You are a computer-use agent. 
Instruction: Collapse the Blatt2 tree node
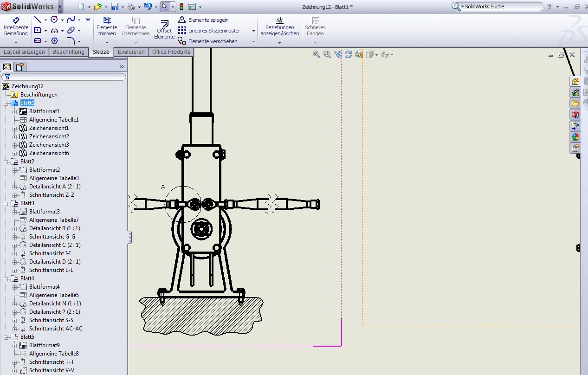pos(6,162)
